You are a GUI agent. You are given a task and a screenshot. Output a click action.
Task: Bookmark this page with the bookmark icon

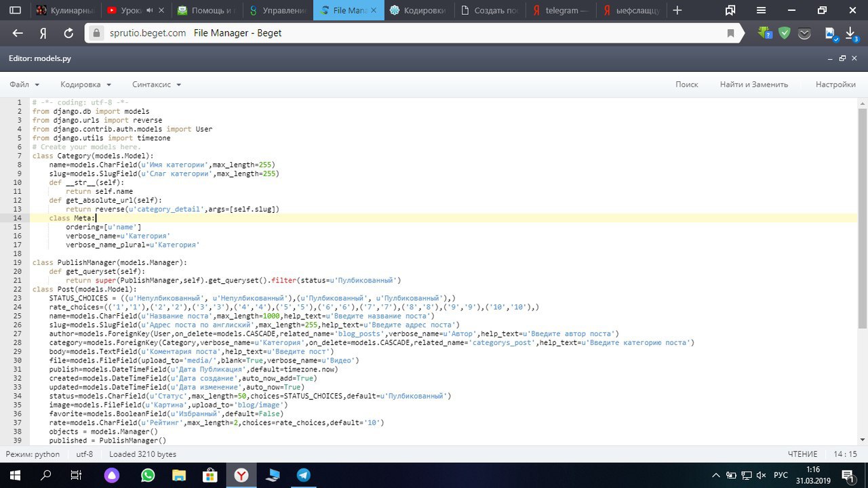click(x=730, y=33)
